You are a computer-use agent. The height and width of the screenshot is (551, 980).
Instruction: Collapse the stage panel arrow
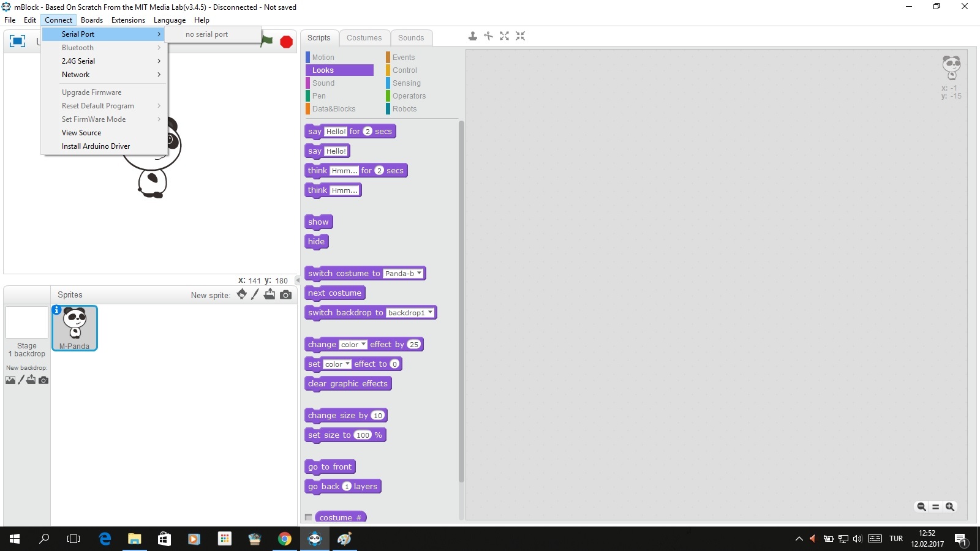pyautogui.click(x=297, y=280)
